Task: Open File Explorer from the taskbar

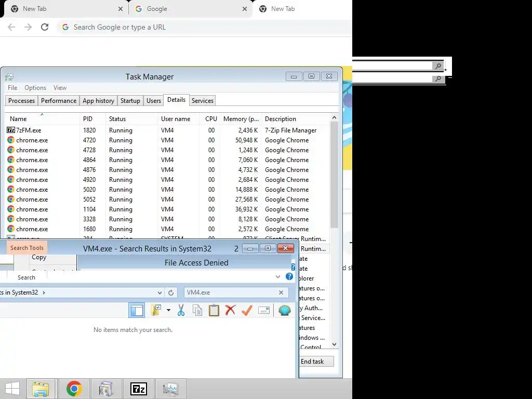Action: tap(41, 389)
